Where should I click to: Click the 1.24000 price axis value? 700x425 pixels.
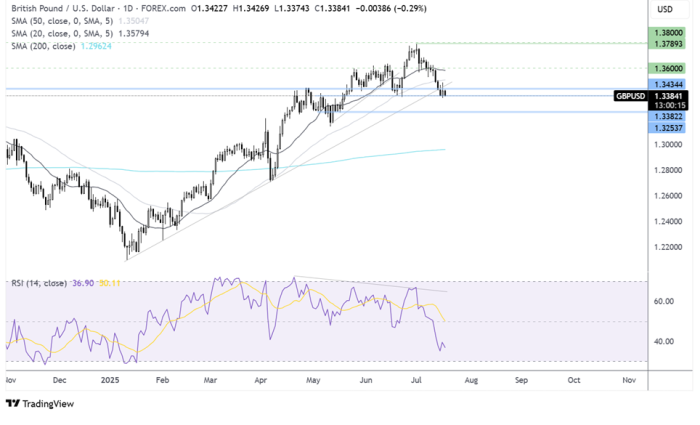pyautogui.click(x=668, y=221)
